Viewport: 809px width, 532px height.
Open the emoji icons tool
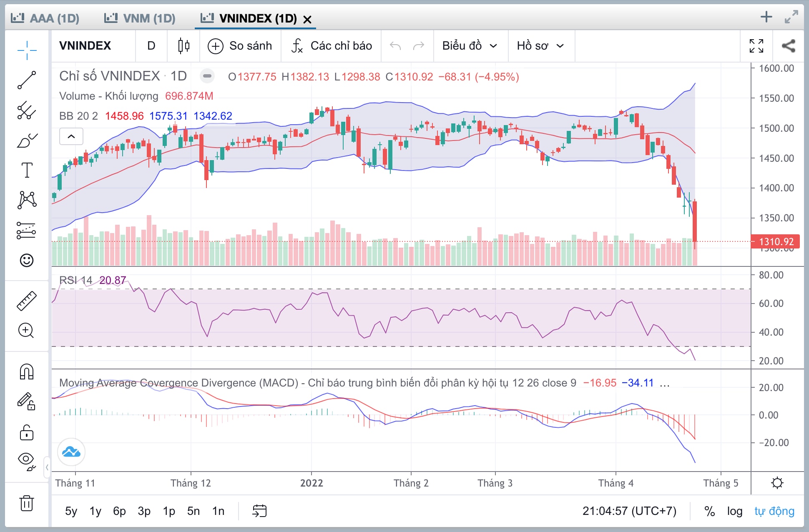pos(27,260)
